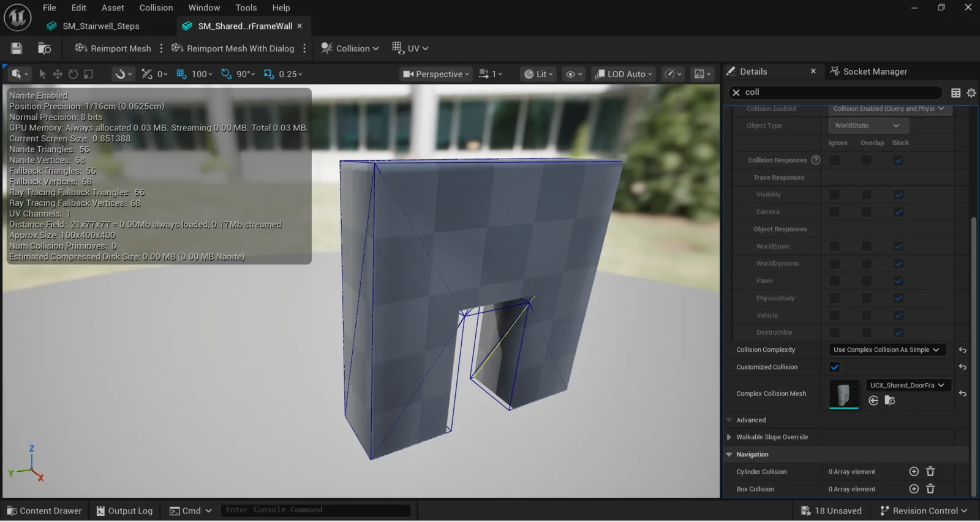Click Reimport Mesh With Dialog
Viewport: 980px width, 522px height.
[x=233, y=48]
